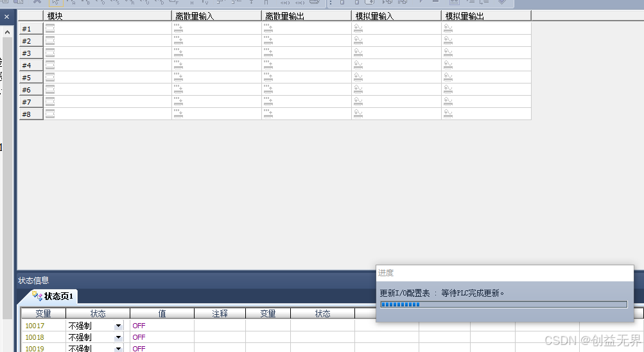This screenshot has width=644, height=352.
Task: Select discrete output icon in row #4
Action: (x=268, y=65)
